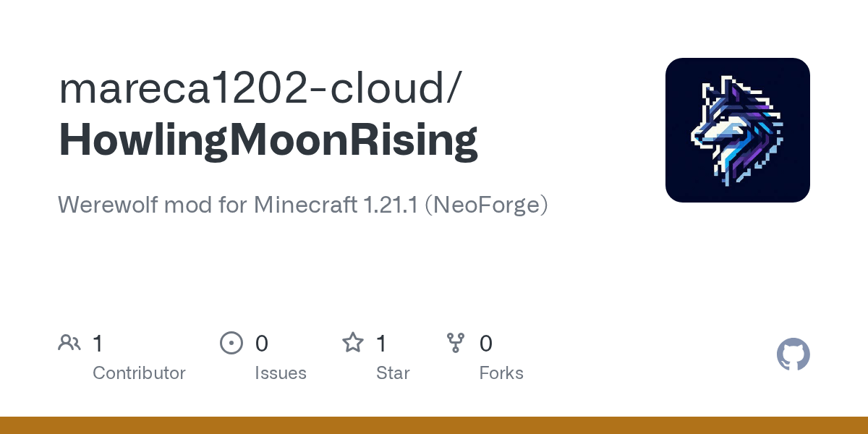Click the forks count number 0
This screenshot has width=868, height=434.
point(486,344)
